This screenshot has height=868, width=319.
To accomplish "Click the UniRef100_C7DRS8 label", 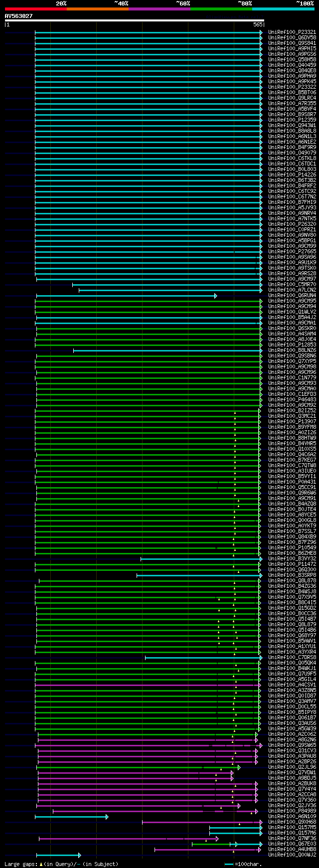I will tap(292, 657).
